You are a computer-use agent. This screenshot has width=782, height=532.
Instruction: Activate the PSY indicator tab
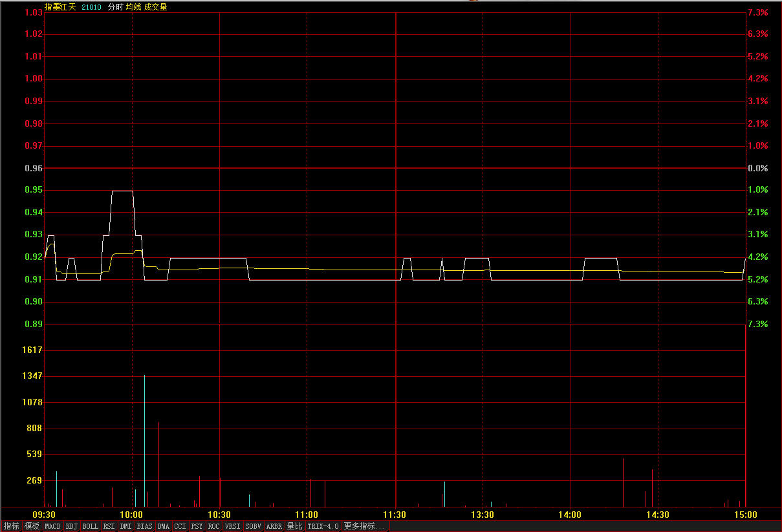tap(197, 527)
